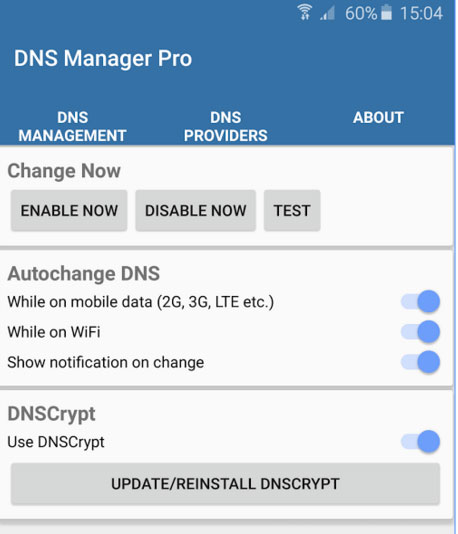Screen dimensions: 458x534
Task: Select the DNSCrypt section heading
Action: (51, 414)
